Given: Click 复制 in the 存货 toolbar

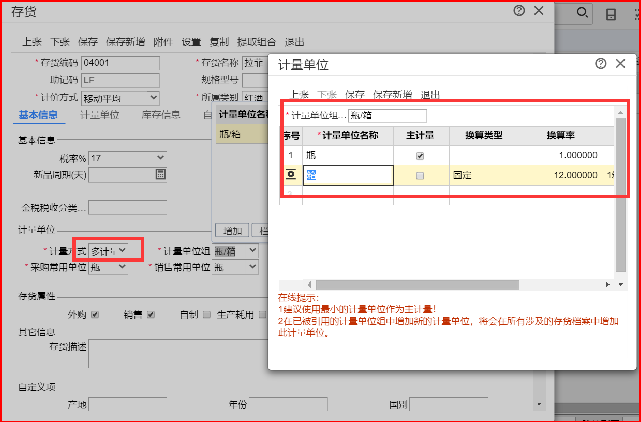Looking at the screenshot, I should (x=219, y=42).
